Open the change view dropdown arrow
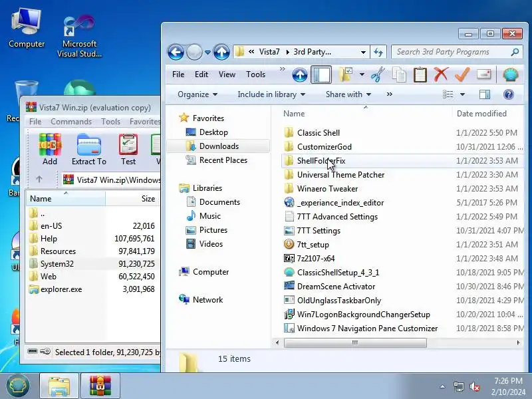Viewport: 532px width, 399px height. [462, 94]
